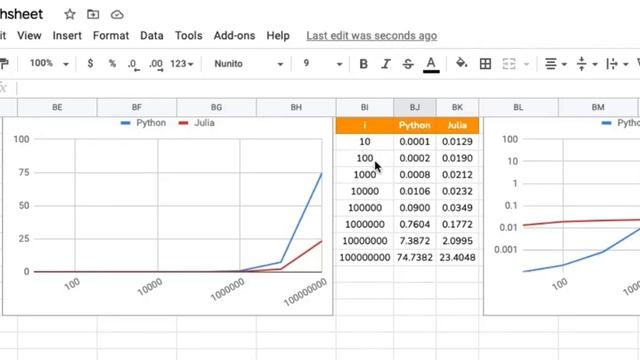Open the 123 number format dropdown

coord(182,64)
